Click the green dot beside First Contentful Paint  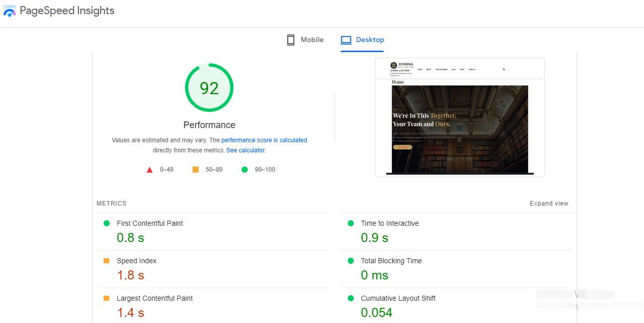(107, 223)
